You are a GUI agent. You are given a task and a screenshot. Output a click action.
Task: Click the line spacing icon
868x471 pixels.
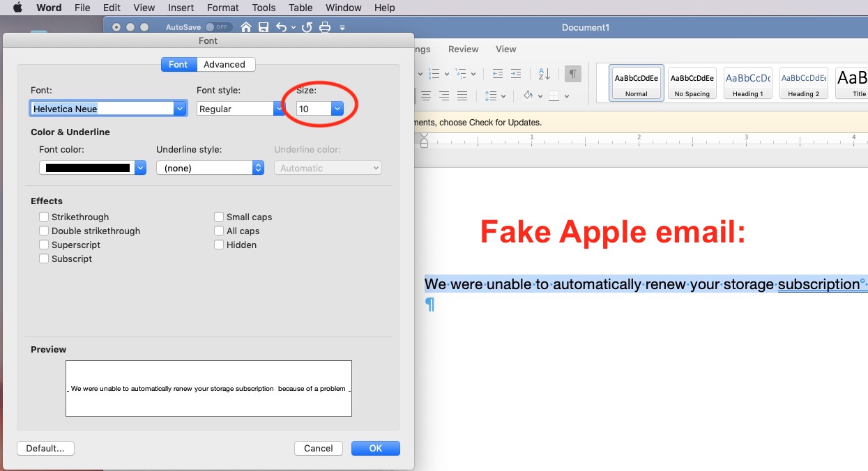(490, 95)
